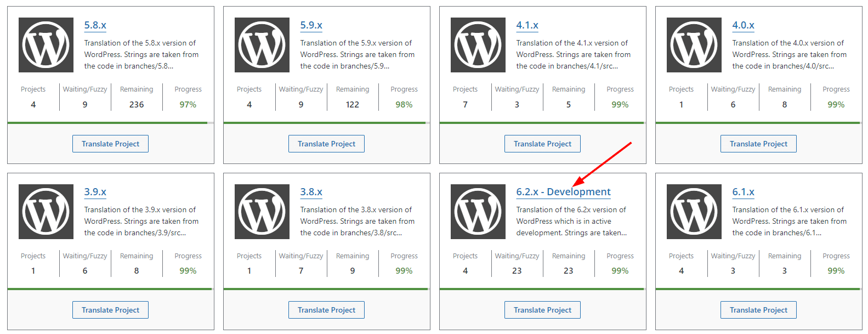Image resolution: width=868 pixels, height=334 pixels.
Task: Open the 3.9.x project link
Action: click(95, 192)
